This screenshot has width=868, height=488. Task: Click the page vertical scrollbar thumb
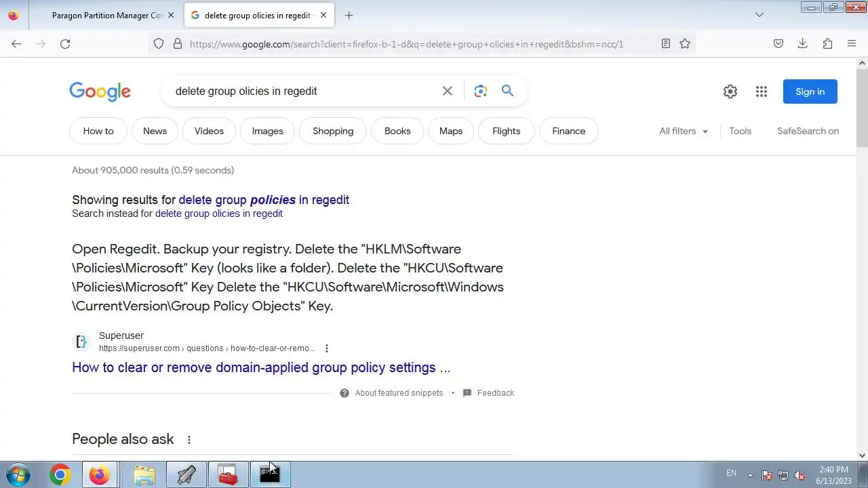pos(863,107)
